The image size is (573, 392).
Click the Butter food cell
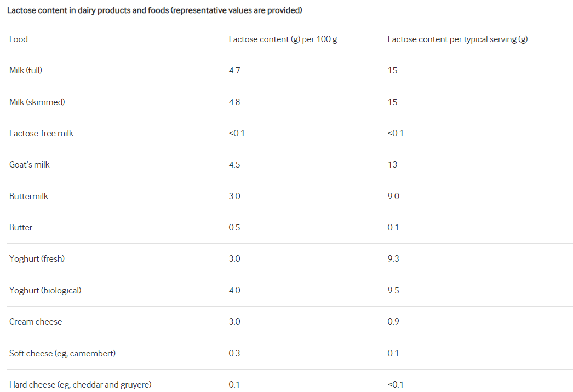coord(21,227)
